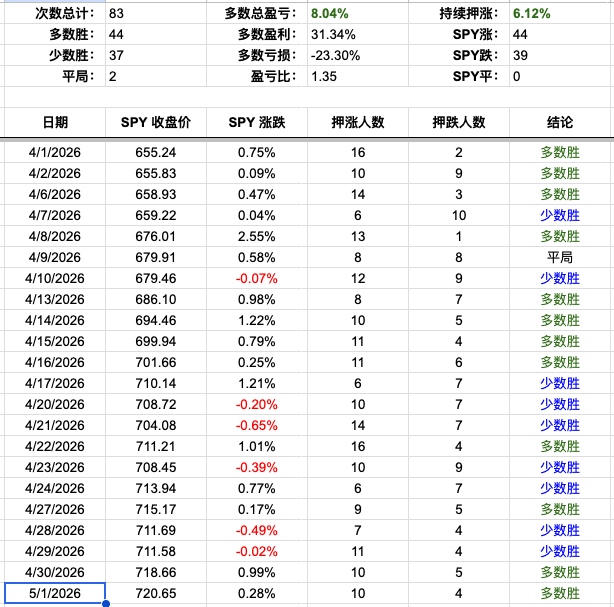Select the 少数胜 count 37

coord(156,55)
